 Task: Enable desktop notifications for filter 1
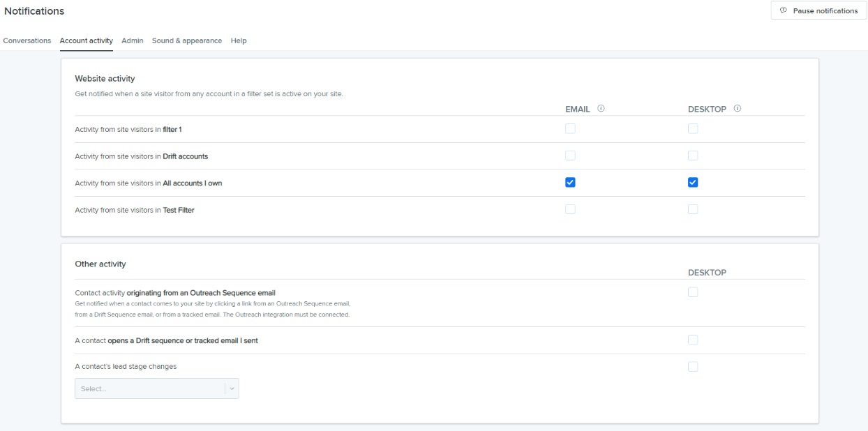click(693, 129)
